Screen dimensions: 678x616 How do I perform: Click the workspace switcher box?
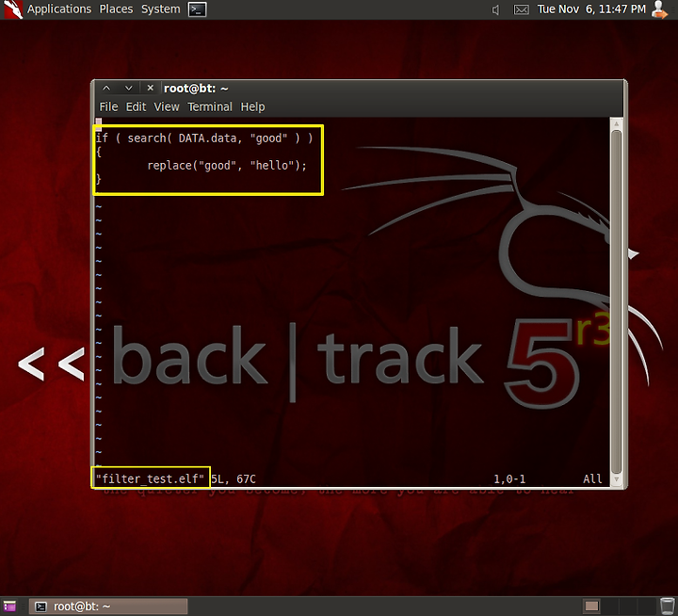[591, 606]
